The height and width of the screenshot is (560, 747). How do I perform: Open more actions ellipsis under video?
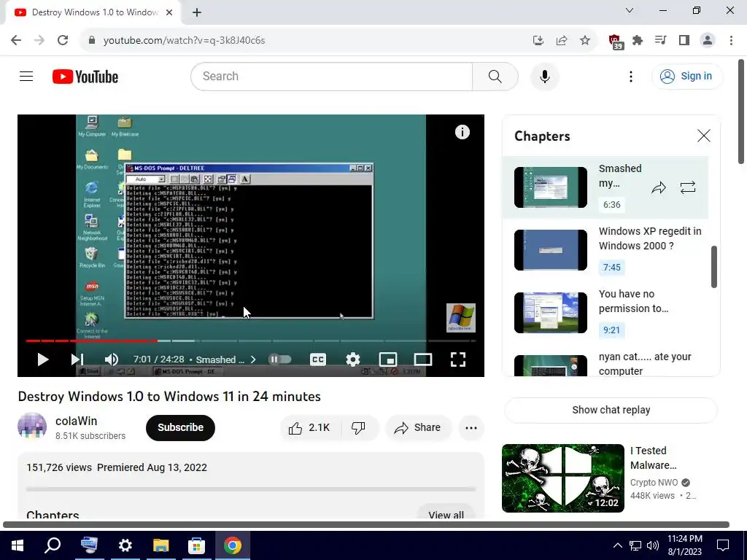471,427
